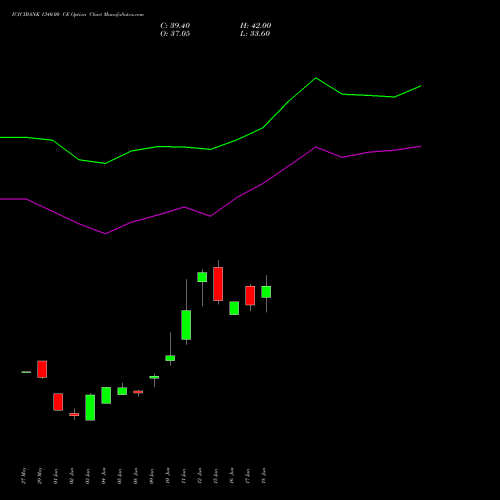500x500 pixels.
Task: Select the high value H: 42.00
Action: point(256,26)
